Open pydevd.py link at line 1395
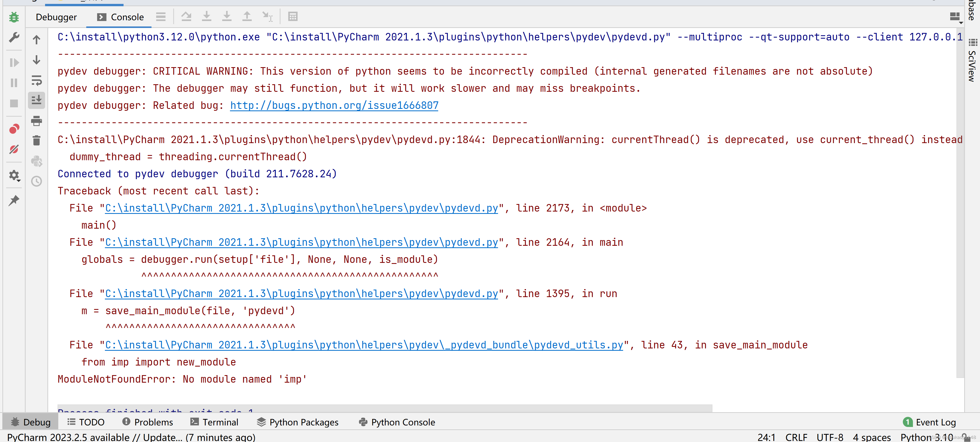This screenshot has height=442, width=980. [301, 294]
